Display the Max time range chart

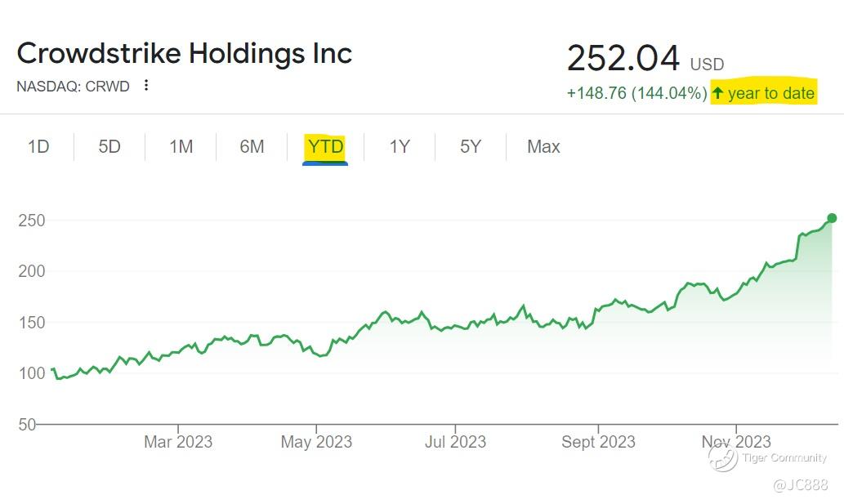(543, 147)
